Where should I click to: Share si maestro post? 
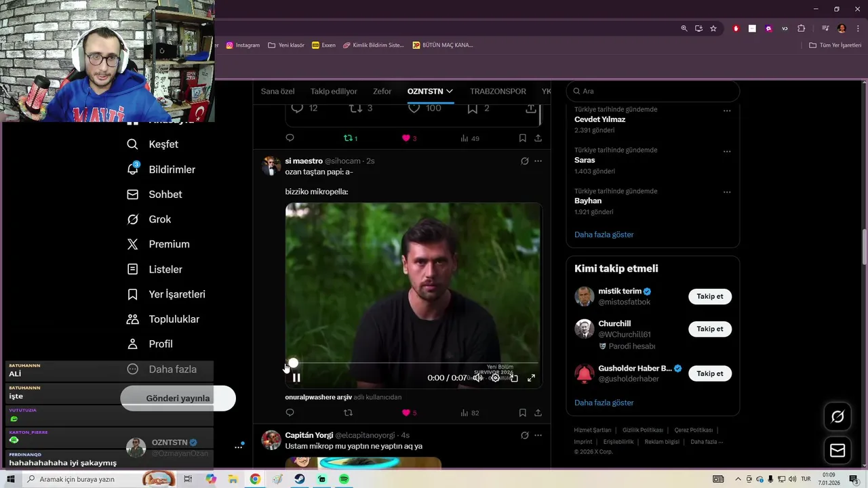coord(538,413)
